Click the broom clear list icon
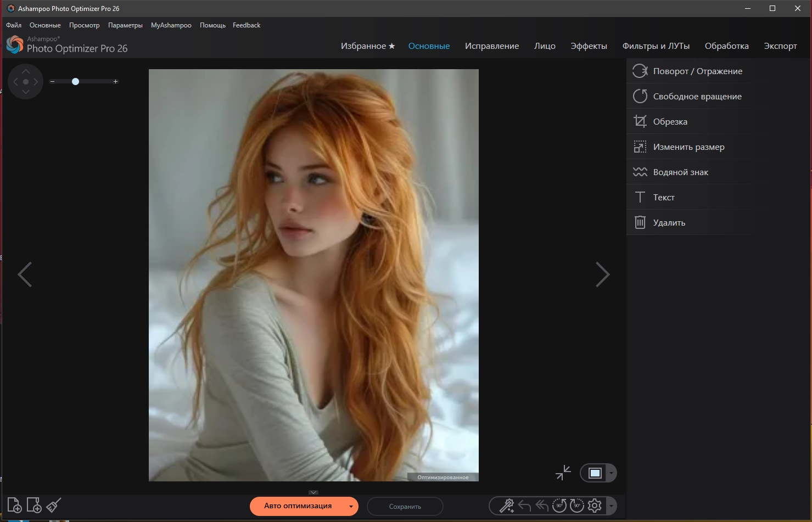The width and height of the screenshot is (812, 522). [x=54, y=505]
